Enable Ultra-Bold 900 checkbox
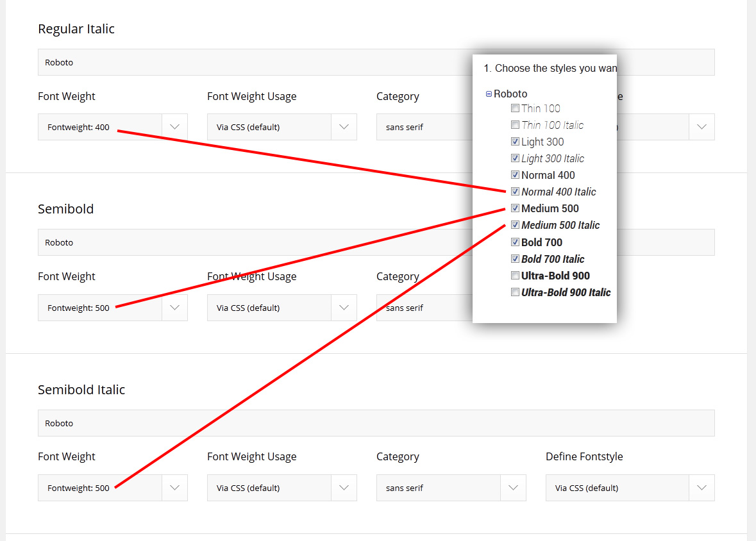Image resolution: width=756 pixels, height=541 pixels. coord(515,276)
